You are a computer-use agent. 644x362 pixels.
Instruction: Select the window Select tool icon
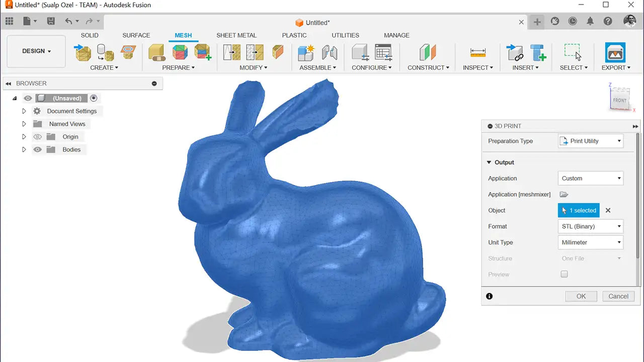coord(573,52)
